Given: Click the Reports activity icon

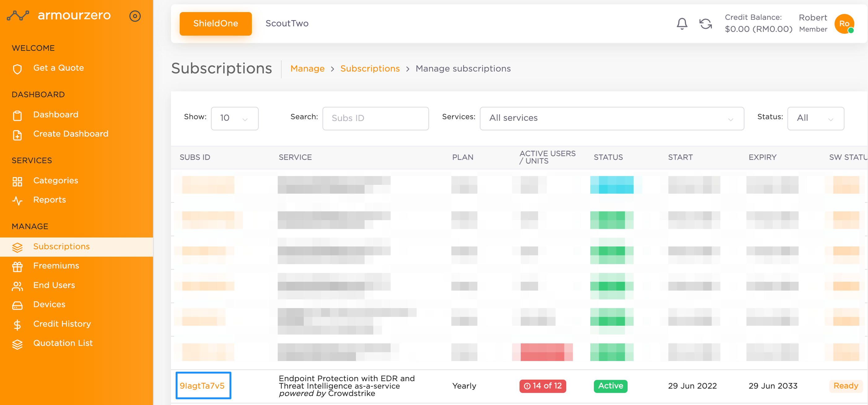Looking at the screenshot, I should [x=17, y=201].
